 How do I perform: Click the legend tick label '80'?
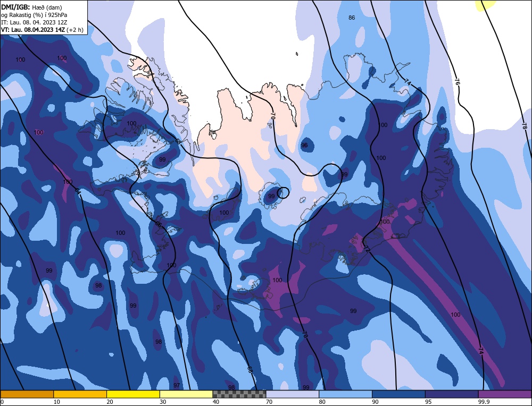tap(322, 402)
